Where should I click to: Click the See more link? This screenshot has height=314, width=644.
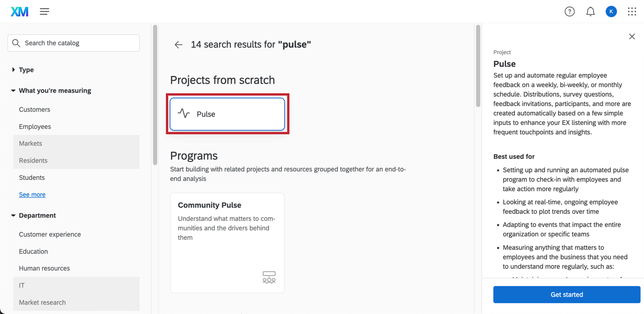click(32, 195)
